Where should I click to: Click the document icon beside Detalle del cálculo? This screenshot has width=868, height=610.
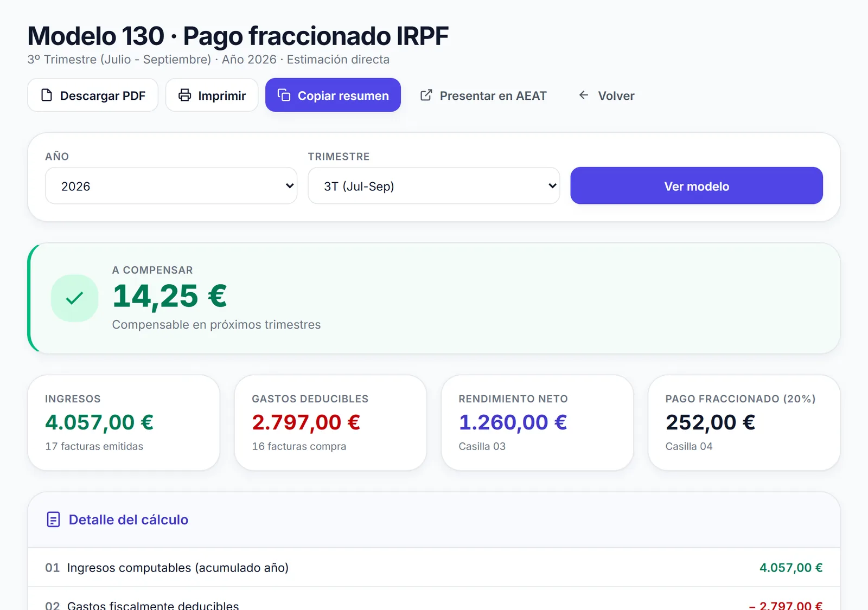click(53, 519)
